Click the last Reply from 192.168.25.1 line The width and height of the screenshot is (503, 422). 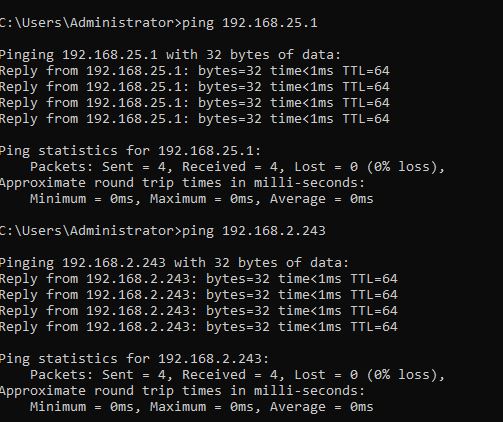pyautogui.click(x=195, y=119)
